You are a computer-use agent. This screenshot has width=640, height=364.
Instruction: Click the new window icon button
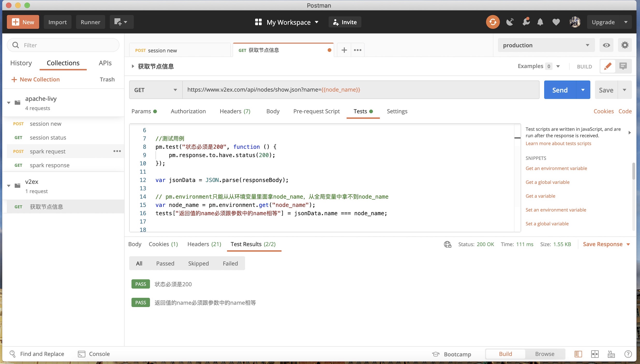pyautogui.click(x=121, y=22)
